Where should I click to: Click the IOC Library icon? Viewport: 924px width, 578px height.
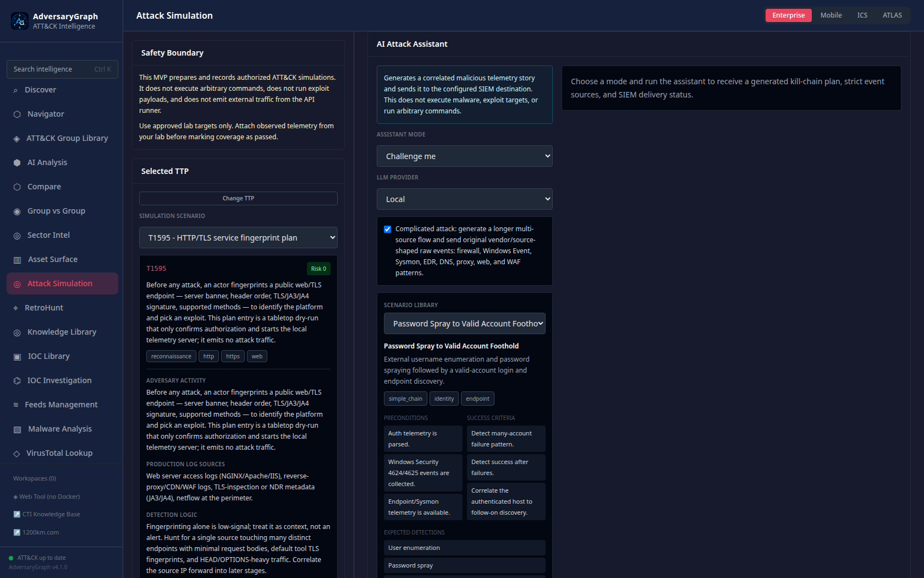(x=17, y=357)
